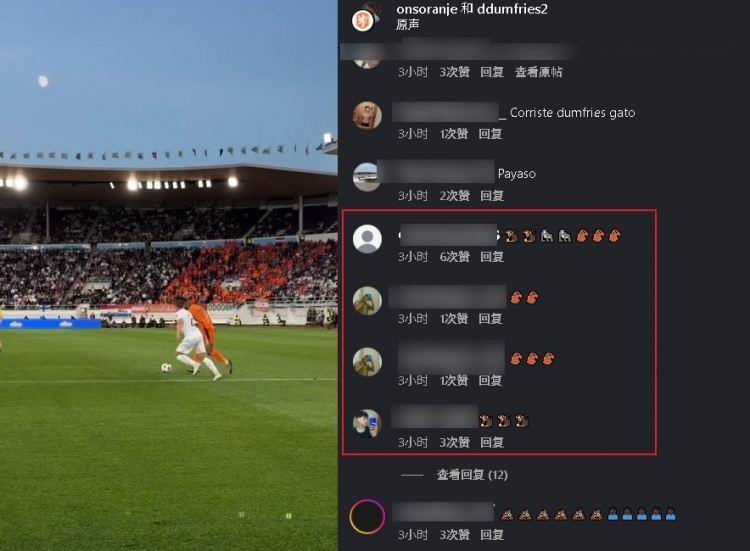750x551 pixels.
Task: Open 查看原帖 link
Action: [x=539, y=72]
